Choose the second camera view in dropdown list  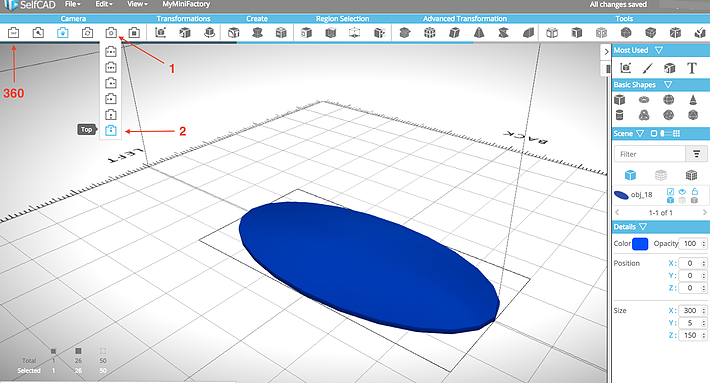point(110,67)
